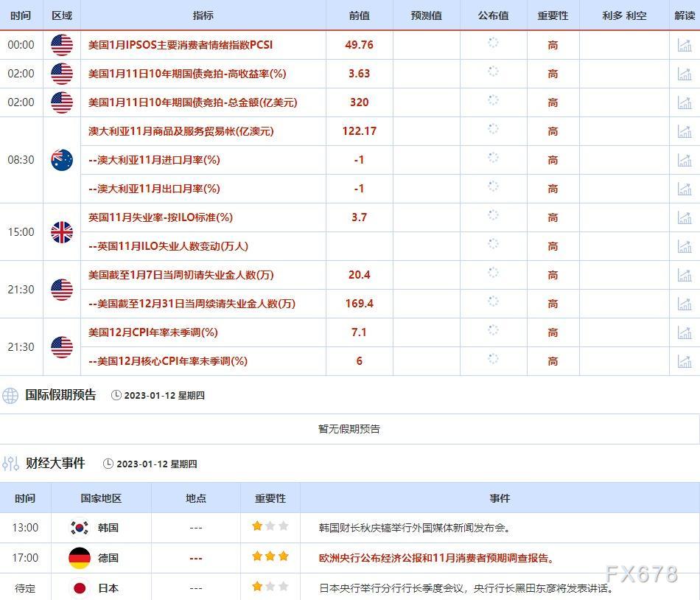Click the 解读 column header
The image size is (700, 600).
point(685,15)
